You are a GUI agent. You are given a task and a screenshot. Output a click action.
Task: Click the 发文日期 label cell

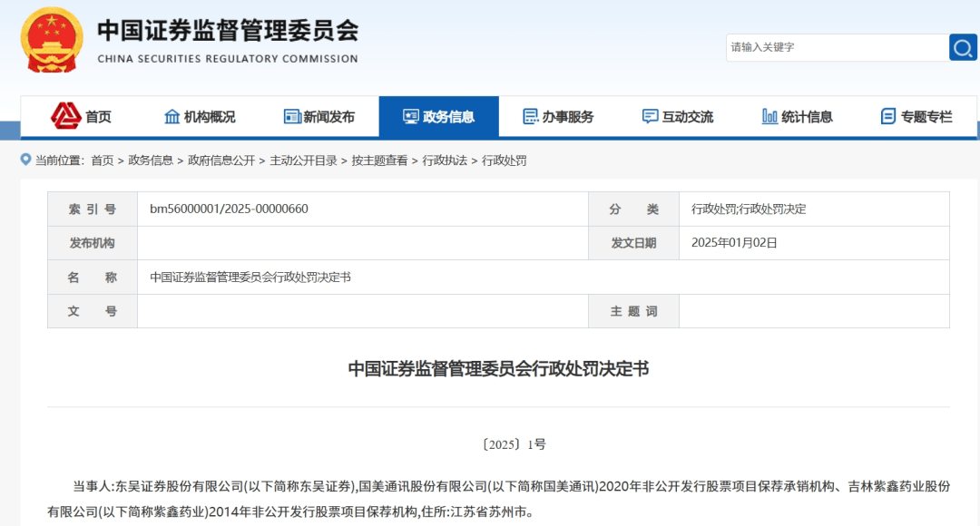coord(633,243)
